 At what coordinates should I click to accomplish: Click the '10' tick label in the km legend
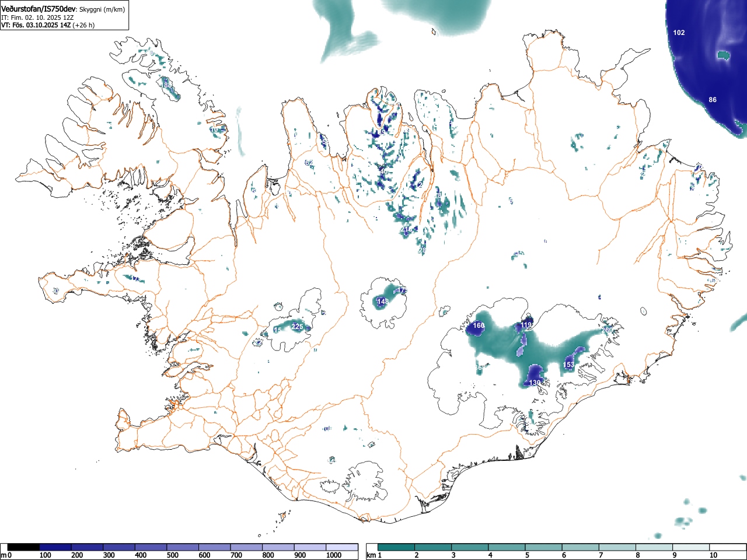[713, 555]
